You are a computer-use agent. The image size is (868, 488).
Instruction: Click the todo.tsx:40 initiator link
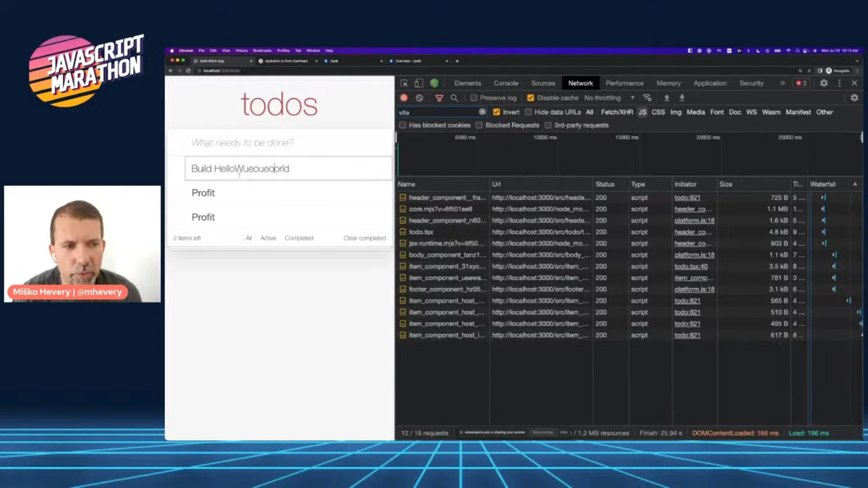click(690, 266)
